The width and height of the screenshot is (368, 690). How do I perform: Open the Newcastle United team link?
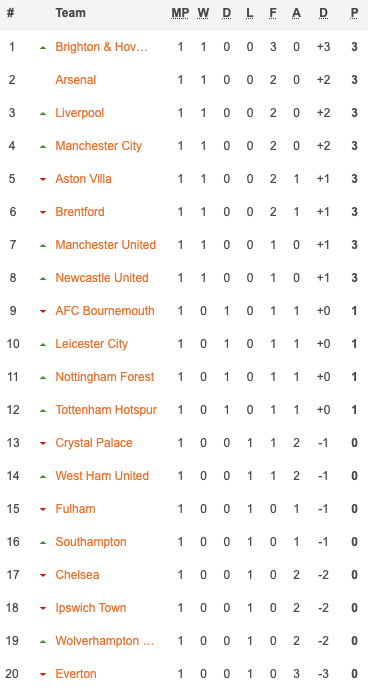click(x=102, y=278)
